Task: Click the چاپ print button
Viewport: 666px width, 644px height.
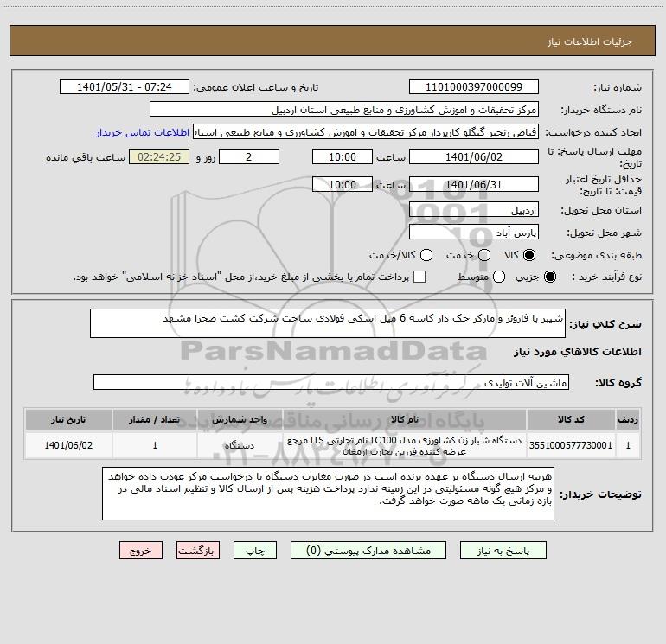Action: click(x=255, y=551)
